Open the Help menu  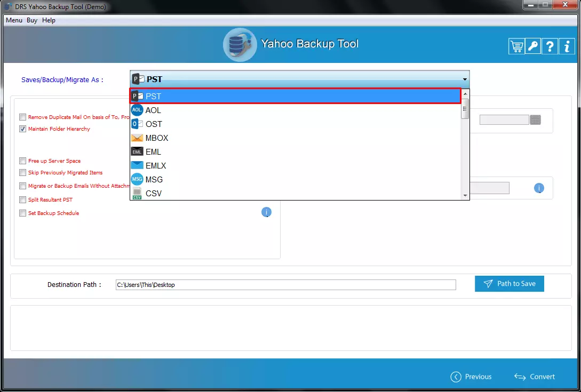tap(49, 20)
